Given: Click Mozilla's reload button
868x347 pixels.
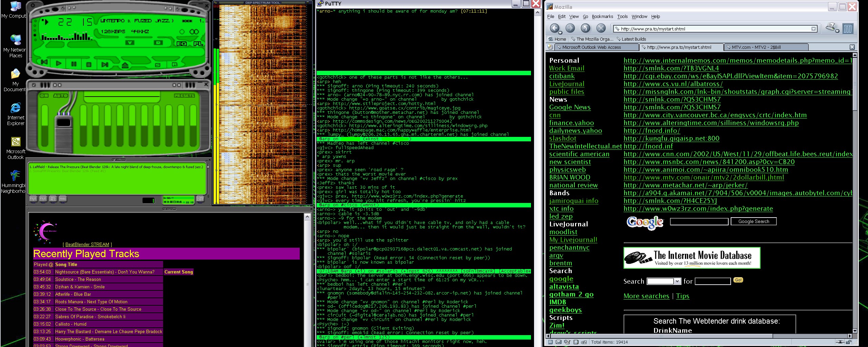Looking at the screenshot, I should pos(585,28).
